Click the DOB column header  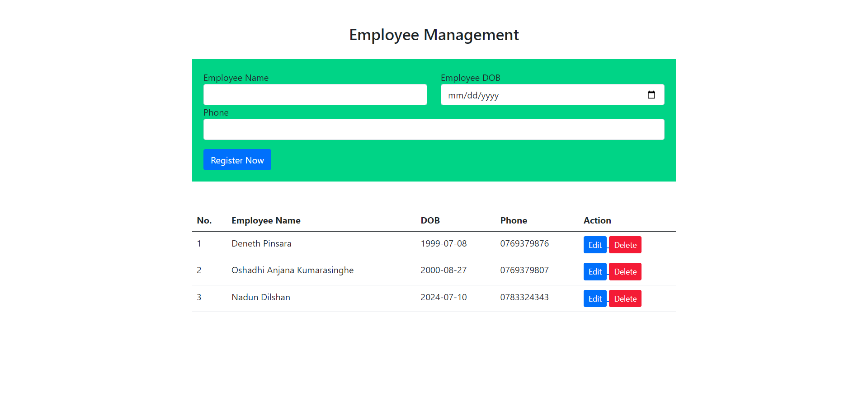[x=430, y=220]
